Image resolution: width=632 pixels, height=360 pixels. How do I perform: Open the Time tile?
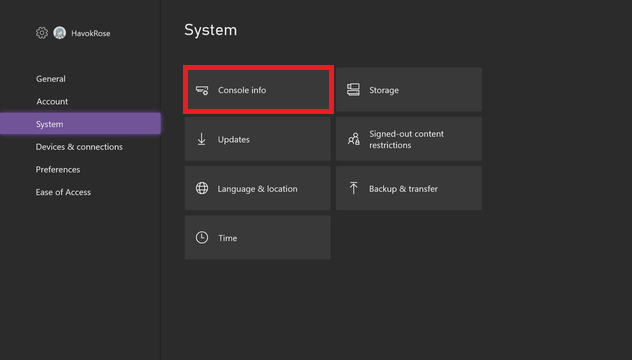(x=258, y=237)
